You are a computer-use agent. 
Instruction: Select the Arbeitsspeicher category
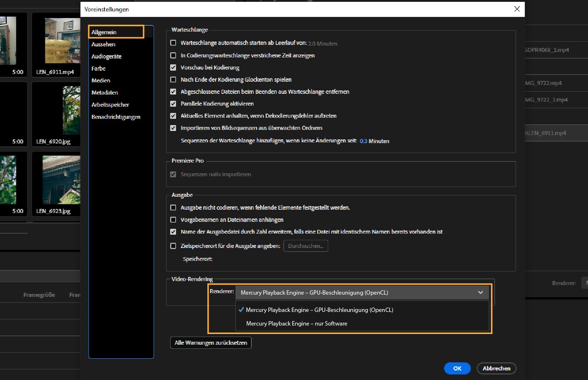click(x=110, y=104)
